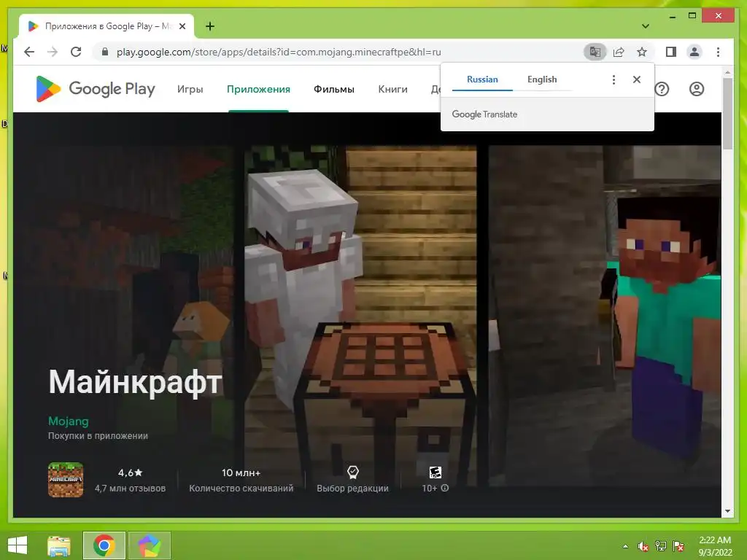
Task: Click the muted volume tray icon
Action: 643,546
